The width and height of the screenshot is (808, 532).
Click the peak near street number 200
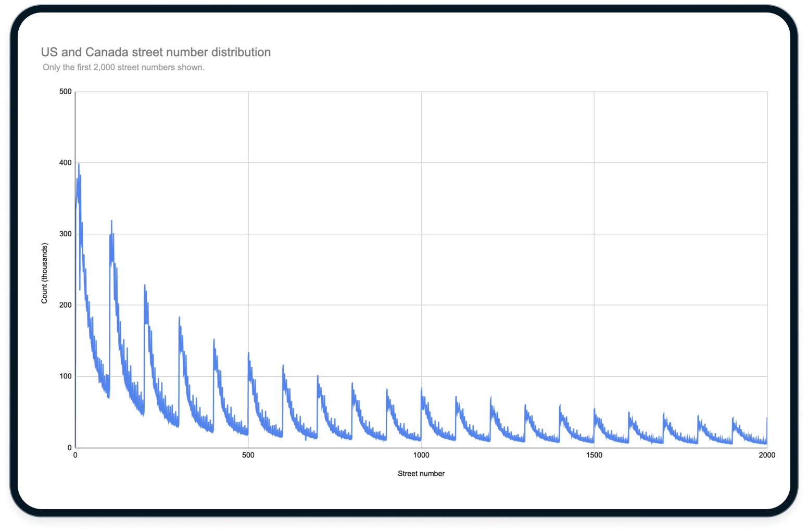(x=145, y=285)
